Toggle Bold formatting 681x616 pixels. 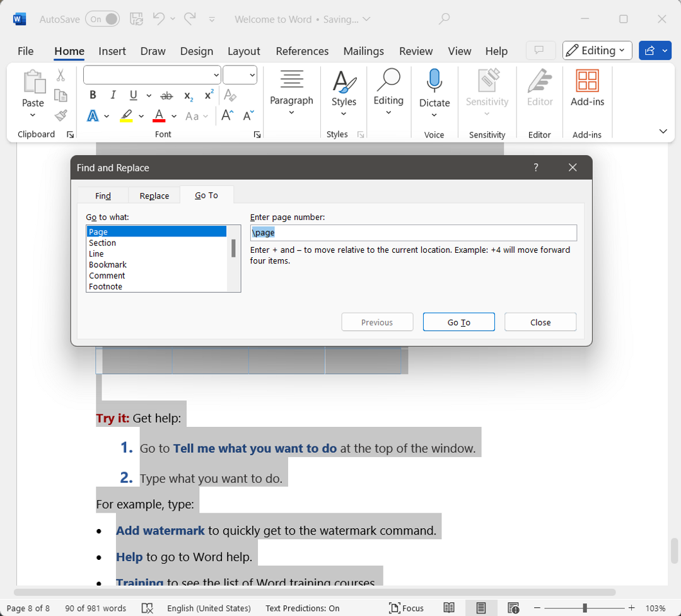coord(93,95)
